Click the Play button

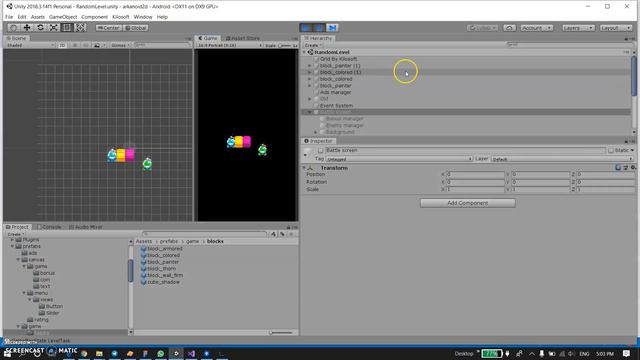tap(305, 28)
